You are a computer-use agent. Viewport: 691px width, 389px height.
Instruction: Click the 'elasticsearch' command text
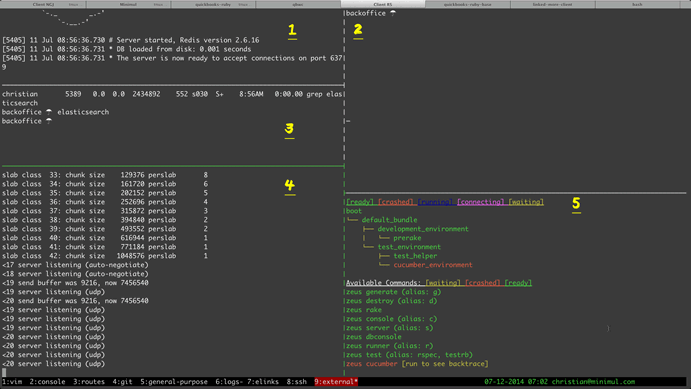(83, 112)
